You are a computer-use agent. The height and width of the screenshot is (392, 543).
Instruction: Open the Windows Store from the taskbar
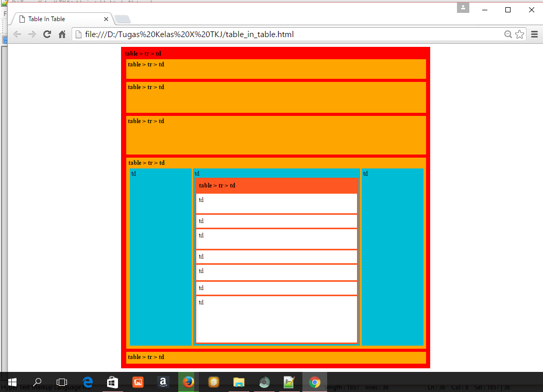click(x=112, y=382)
